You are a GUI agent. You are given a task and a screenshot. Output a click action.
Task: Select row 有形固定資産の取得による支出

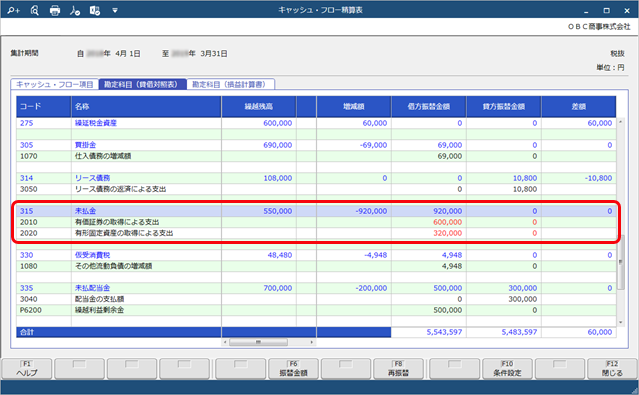coord(124,233)
